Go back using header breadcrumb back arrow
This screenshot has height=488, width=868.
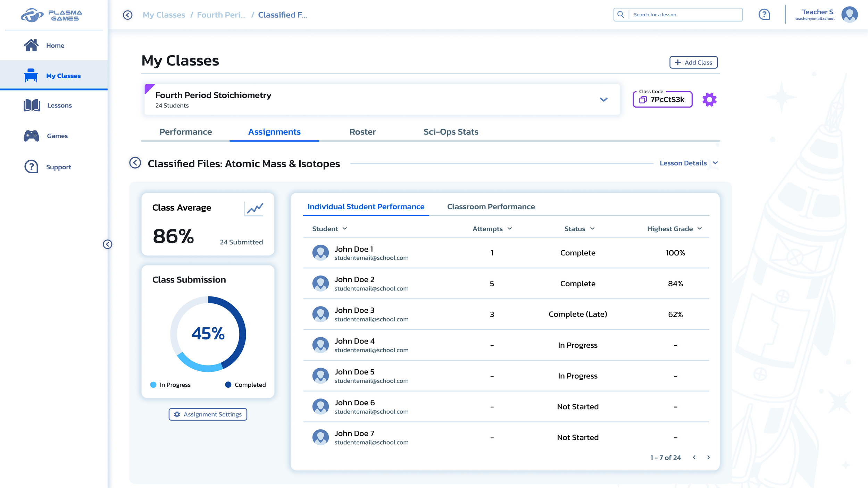click(x=127, y=15)
